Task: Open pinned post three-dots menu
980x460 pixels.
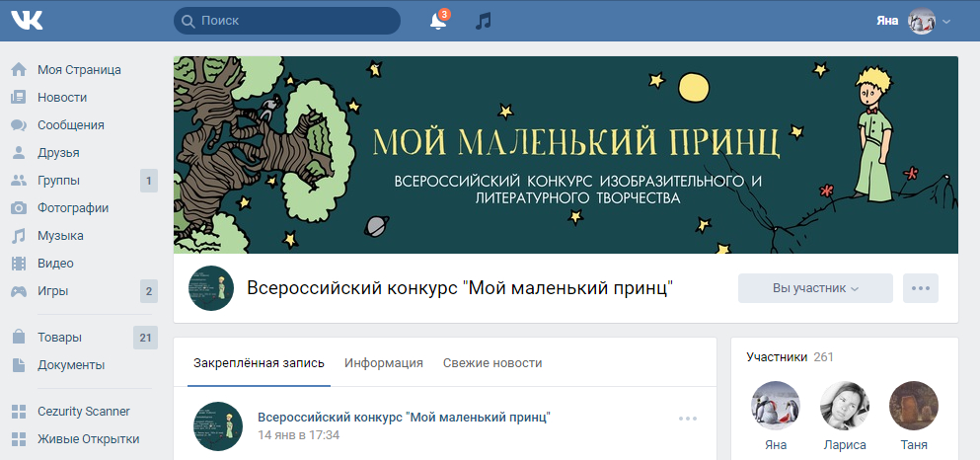Action: point(688,419)
